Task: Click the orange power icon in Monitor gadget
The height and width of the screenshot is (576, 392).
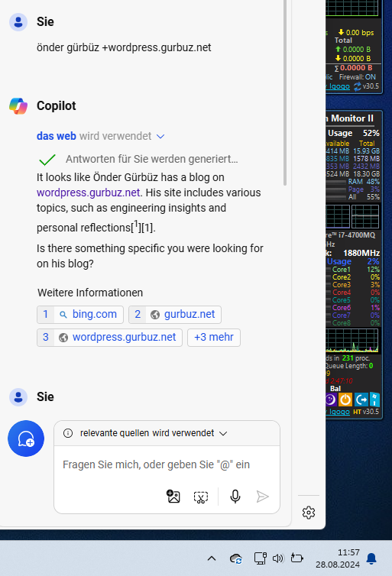Action: [345, 400]
